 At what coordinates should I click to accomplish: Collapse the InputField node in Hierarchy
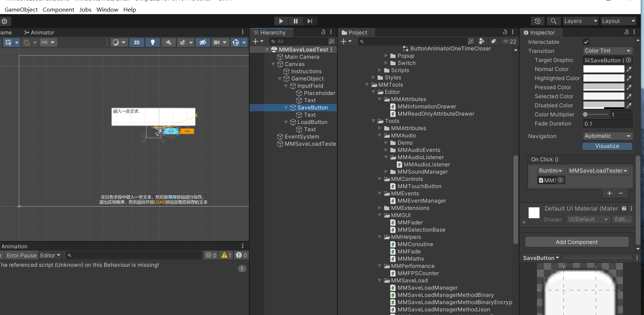point(286,86)
